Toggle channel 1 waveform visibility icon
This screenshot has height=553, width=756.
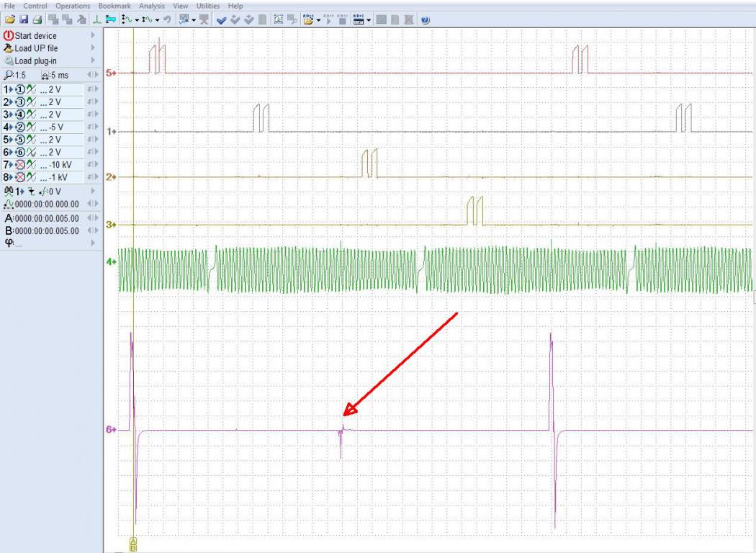[32, 90]
